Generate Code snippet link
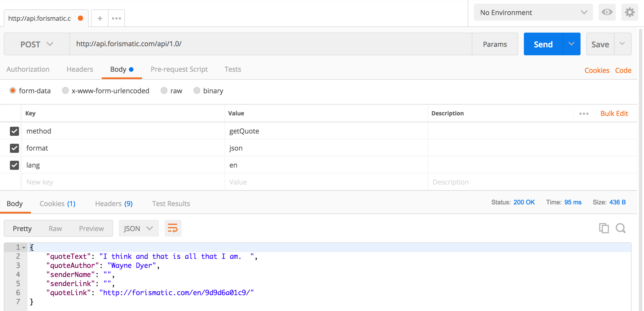The width and height of the screenshot is (644, 311). click(x=623, y=71)
